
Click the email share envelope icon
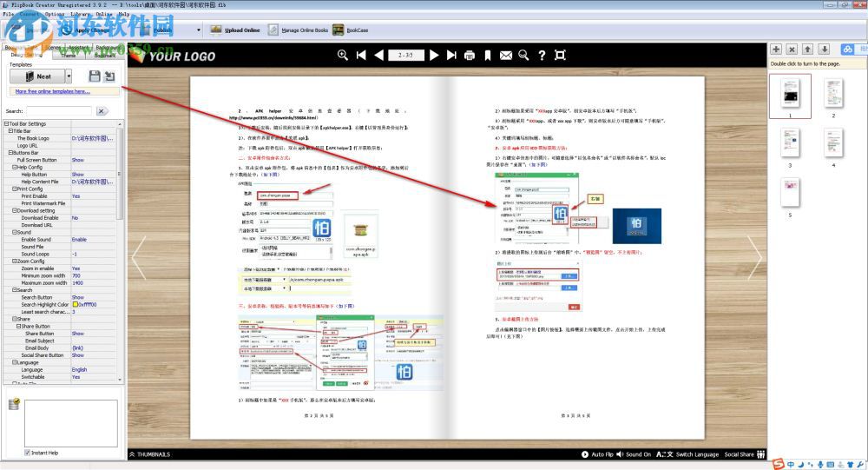(506, 55)
